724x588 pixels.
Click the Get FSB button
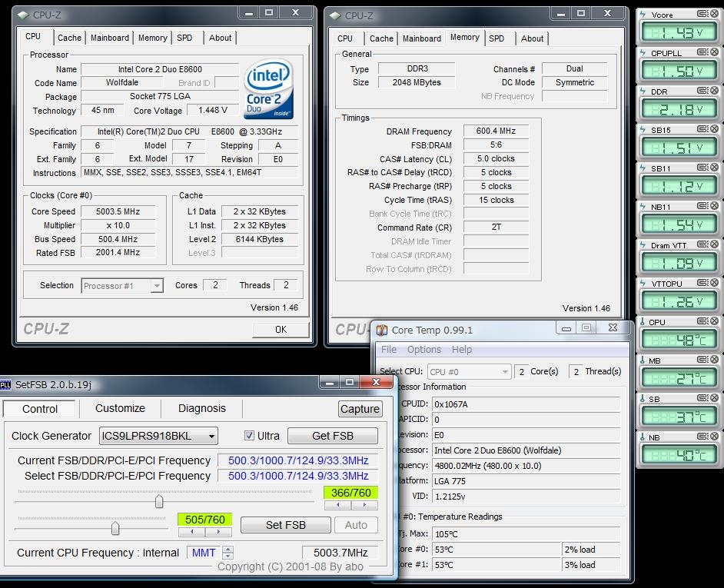(333, 436)
